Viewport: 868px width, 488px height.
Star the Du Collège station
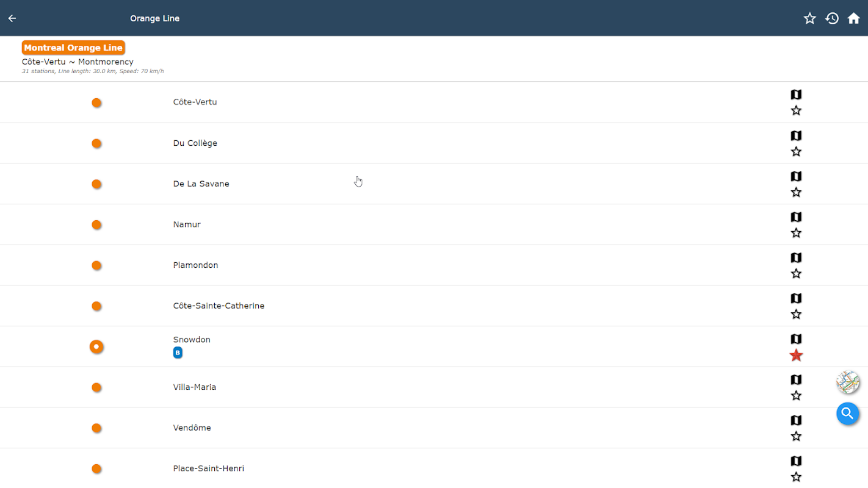click(x=796, y=151)
